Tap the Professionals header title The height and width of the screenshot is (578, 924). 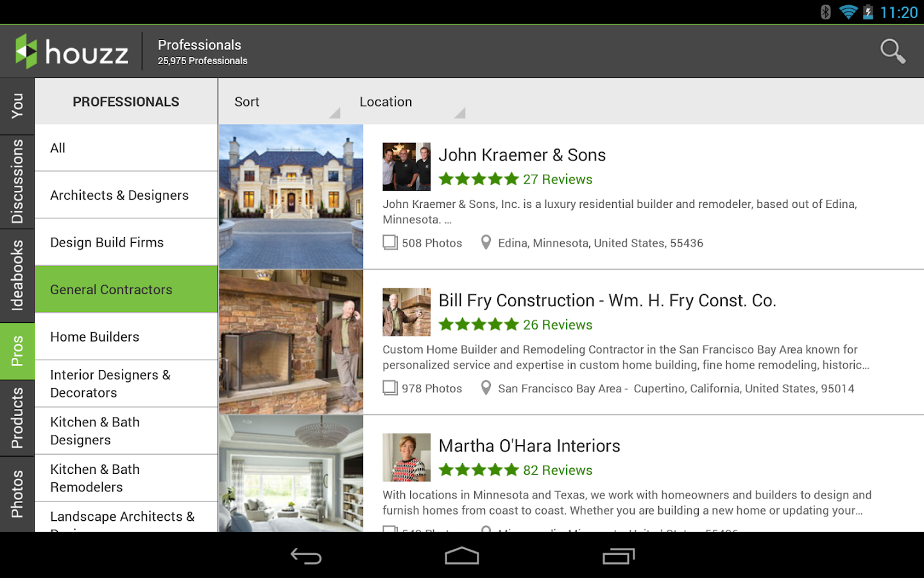click(200, 45)
